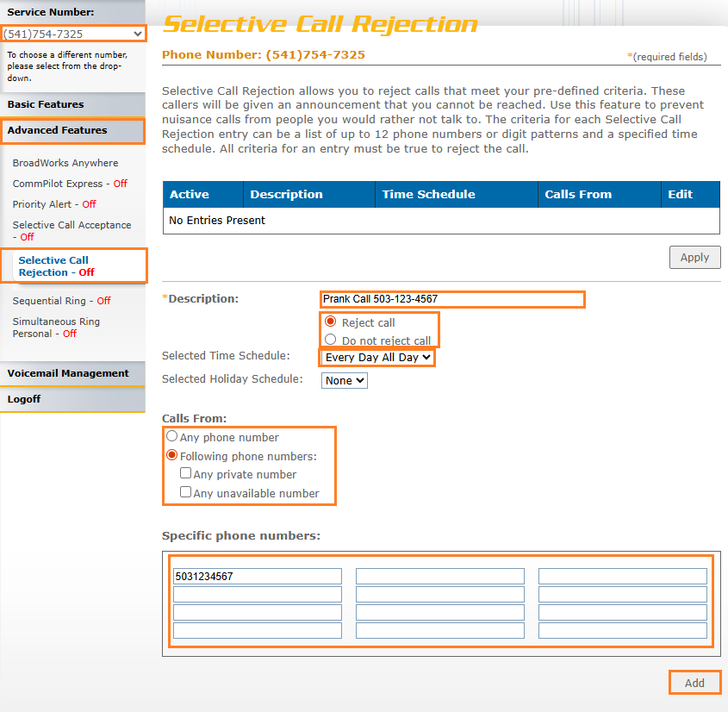Change Selected Time Schedule to another option
Viewport: 728px width, 712px height.
pyautogui.click(x=376, y=357)
